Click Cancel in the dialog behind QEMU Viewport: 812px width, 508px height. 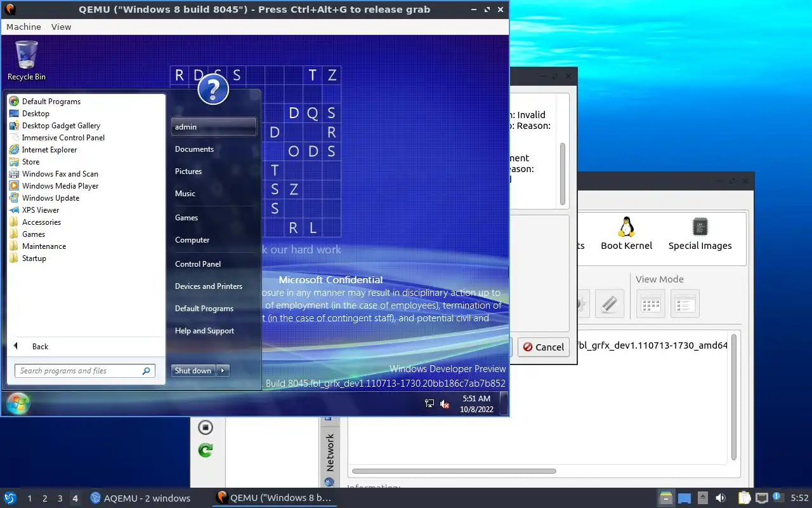[543, 347]
